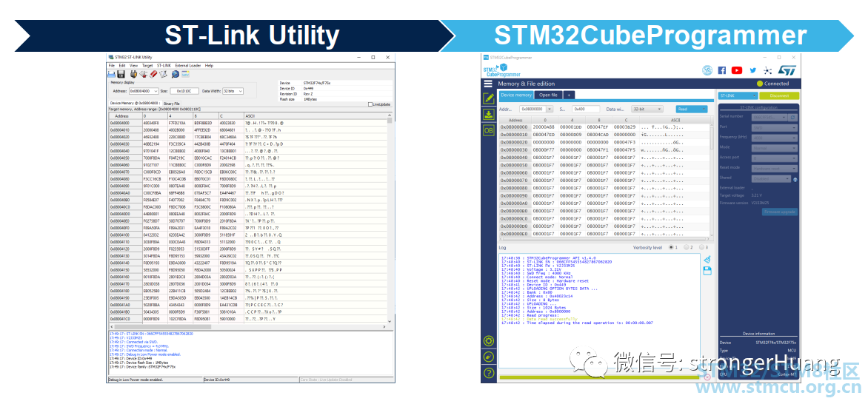The height and width of the screenshot is (404, 868).
Task: Click ST-LINK Utility memory table vertical scrollbar
Action: (390, 219)
